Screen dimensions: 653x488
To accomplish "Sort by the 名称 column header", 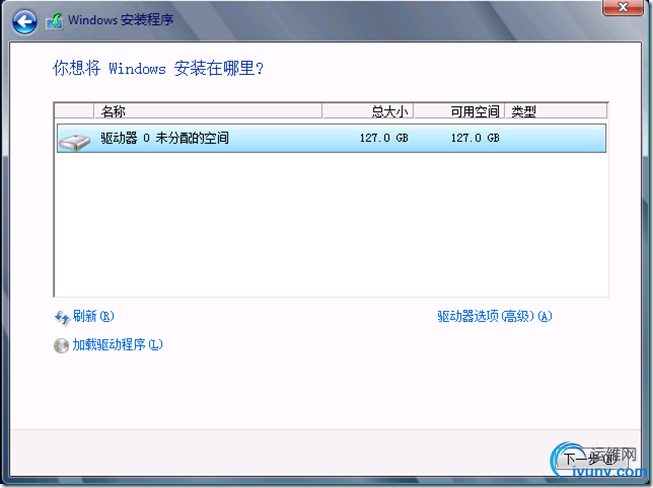I will click(208, 111).
